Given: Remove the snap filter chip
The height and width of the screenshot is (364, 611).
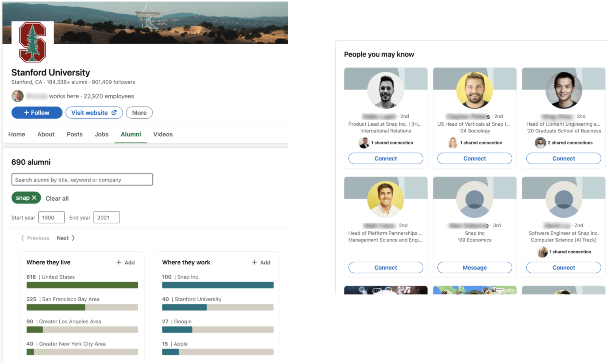Looking at the screenshot, I should 34,198.
